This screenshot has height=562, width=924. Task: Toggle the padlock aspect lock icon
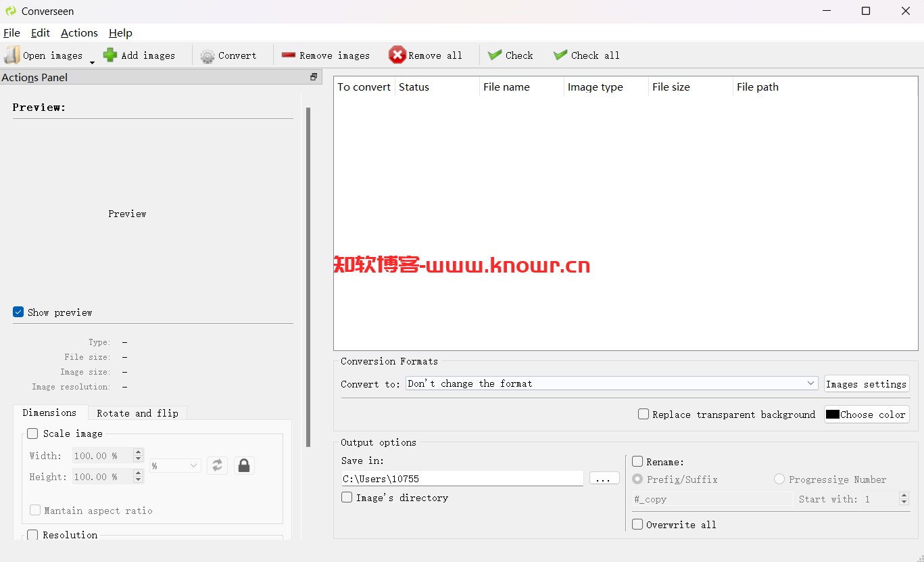tap(244, 465)
